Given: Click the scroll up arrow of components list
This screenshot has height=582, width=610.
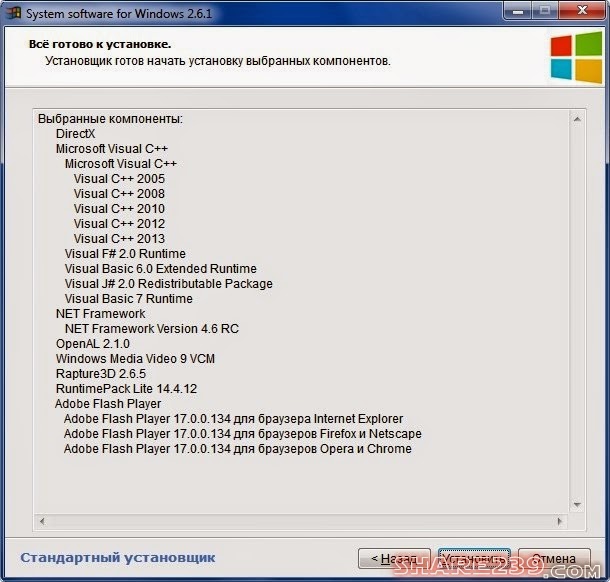Looking at the screenshot, I should click(x=577, y=119).
